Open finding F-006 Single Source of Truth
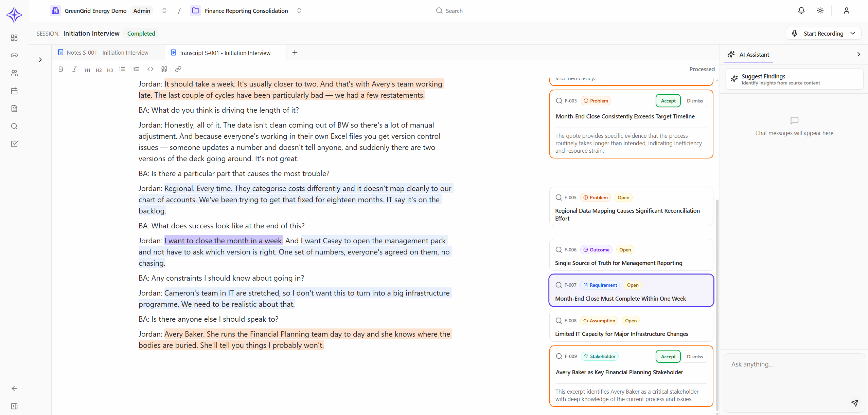868x415 pixels. [631, 255]
